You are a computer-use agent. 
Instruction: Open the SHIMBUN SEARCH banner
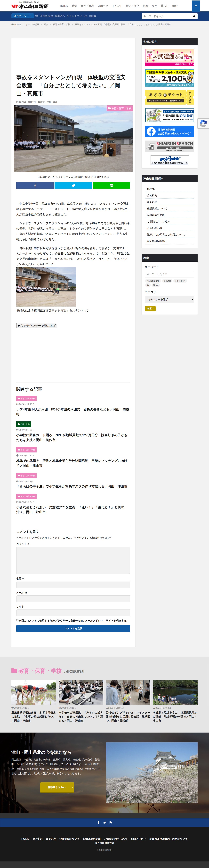pos(169,146)
